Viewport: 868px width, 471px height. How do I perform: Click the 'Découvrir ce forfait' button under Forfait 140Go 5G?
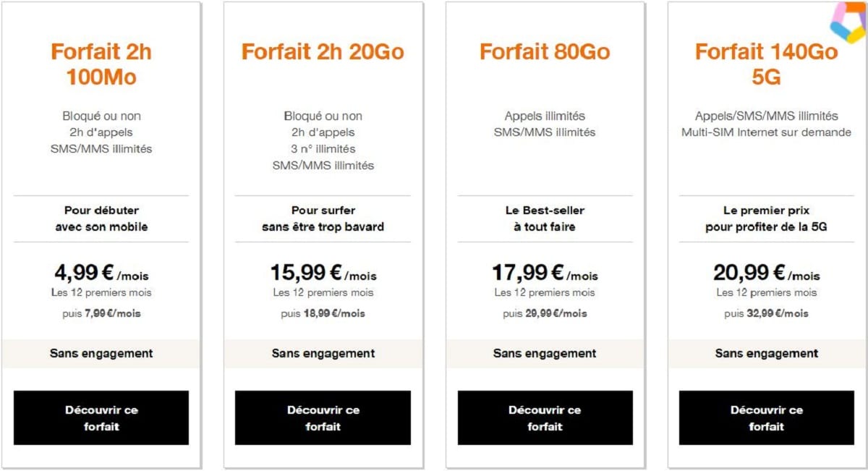click(x=767, y=417)
